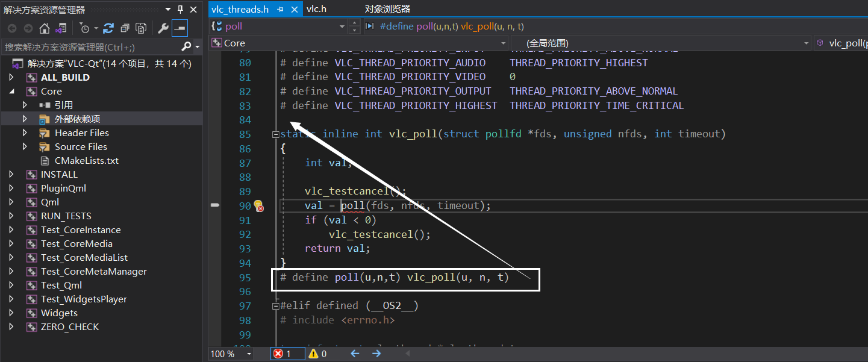Screen dimensions: 868x362
Task: Sync Solution Explorer with active document
Action: point(63,28)
